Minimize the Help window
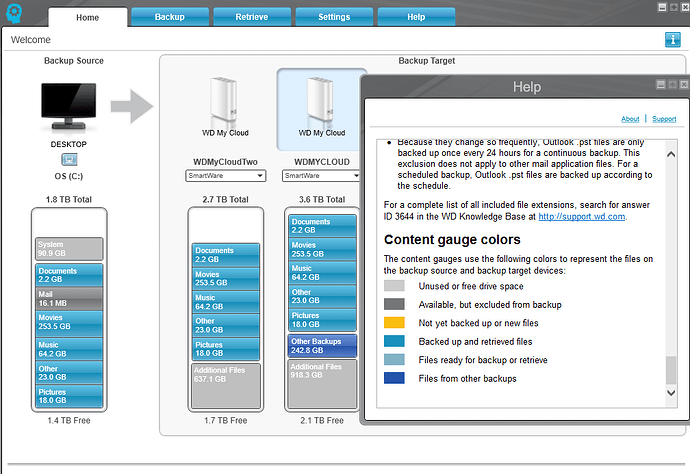690x474 pixels. click(x=661, y=85)
